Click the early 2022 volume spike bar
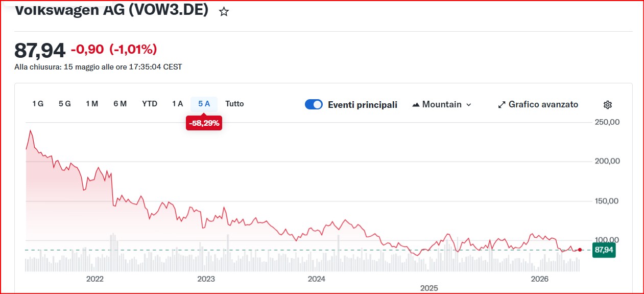This screenshot has width=644, height=294. point(112,253)
